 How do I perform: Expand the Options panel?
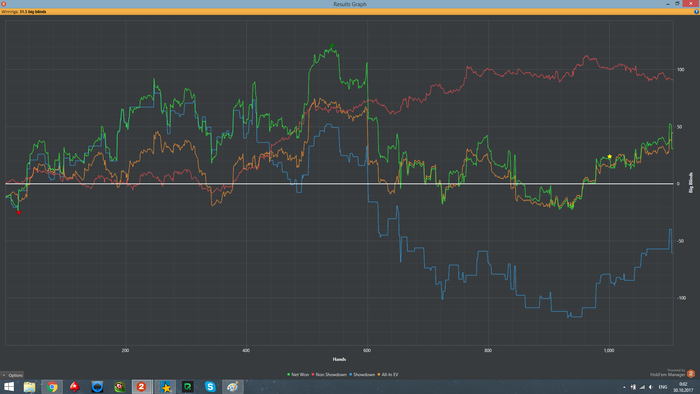12,375
